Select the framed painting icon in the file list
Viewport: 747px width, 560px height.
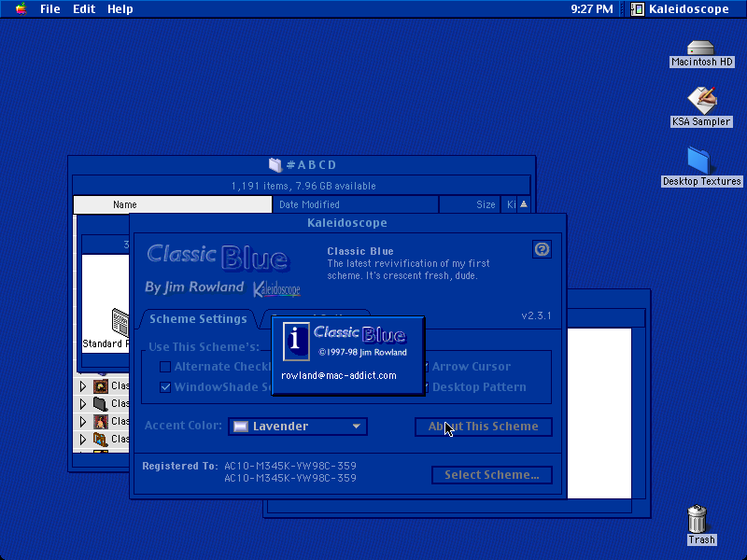tap(100, 385)
